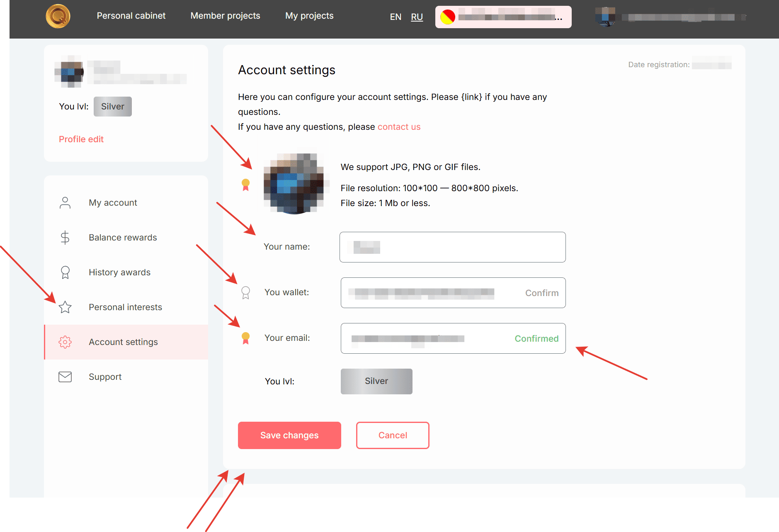Expand the balance dropdown in the header
Image resolution: width=779 pixels, height=532 pixels.
click(502, 17)
